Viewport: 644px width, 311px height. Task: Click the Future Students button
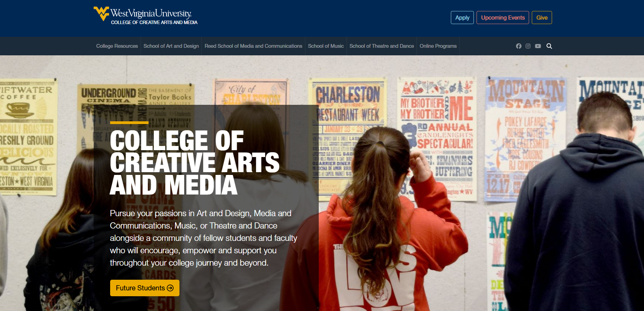(x=145, y=288)
